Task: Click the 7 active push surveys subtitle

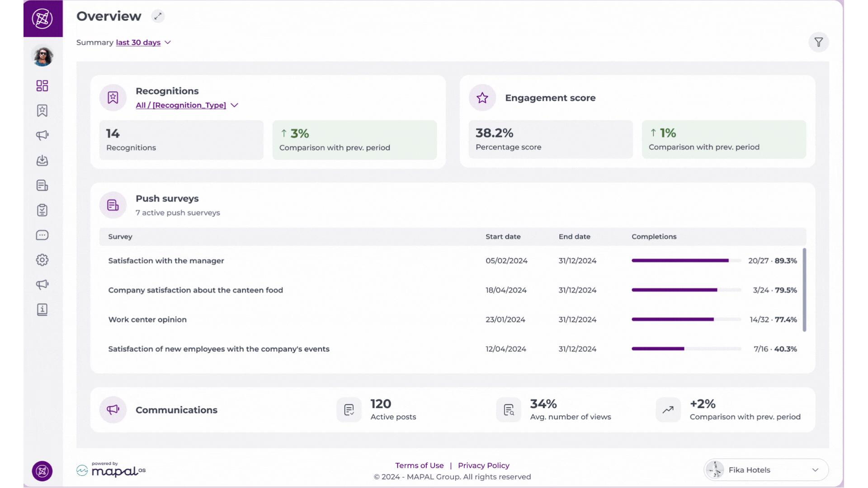Action: [x=178, y=213]
